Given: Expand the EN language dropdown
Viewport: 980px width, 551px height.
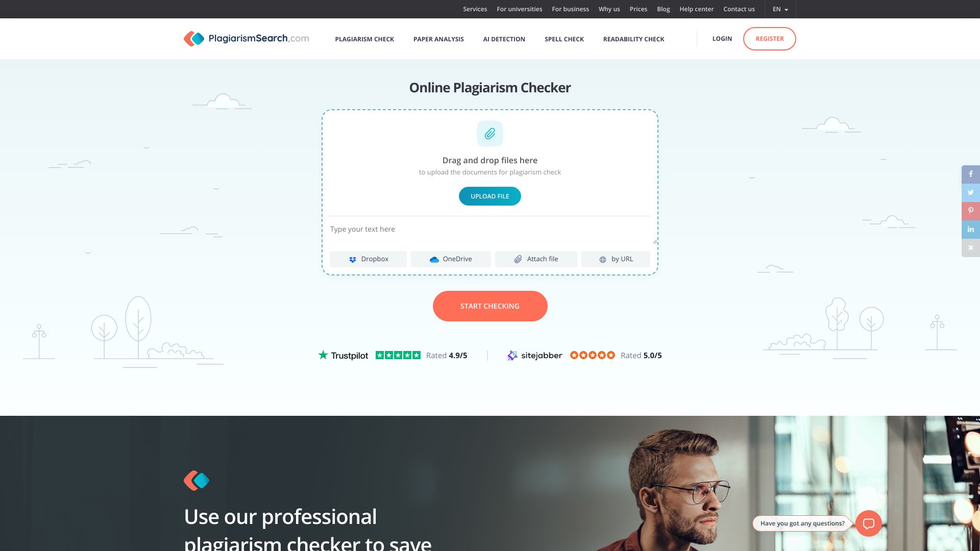Looking at the screenshot, I should (780, 9).
